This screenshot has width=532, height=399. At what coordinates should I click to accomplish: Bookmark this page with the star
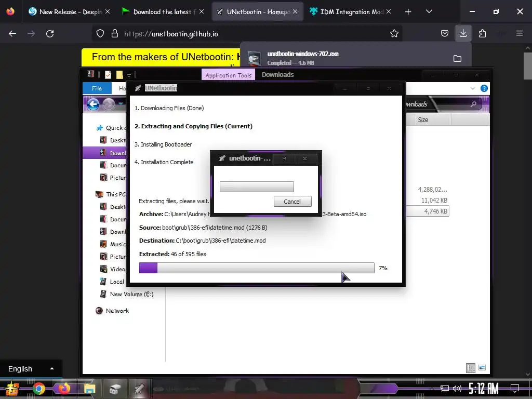coord(394,34)
